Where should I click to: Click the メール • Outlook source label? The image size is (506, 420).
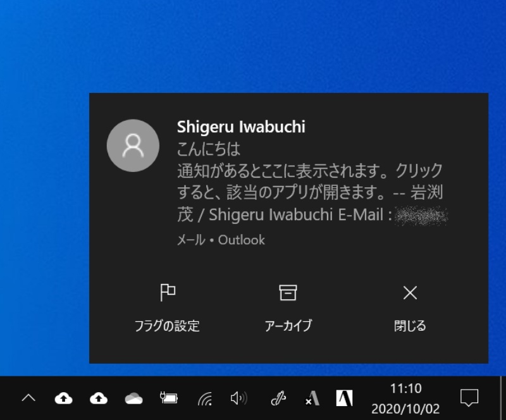point(221,240)
